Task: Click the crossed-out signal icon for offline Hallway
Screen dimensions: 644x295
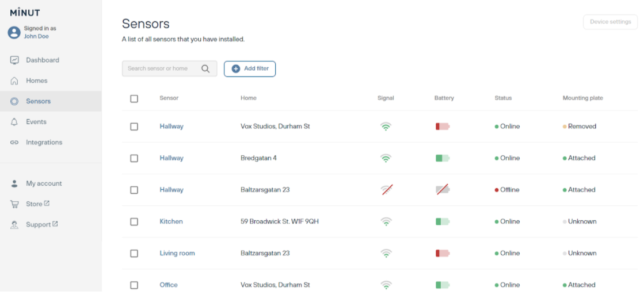Action: coord(386,190)
